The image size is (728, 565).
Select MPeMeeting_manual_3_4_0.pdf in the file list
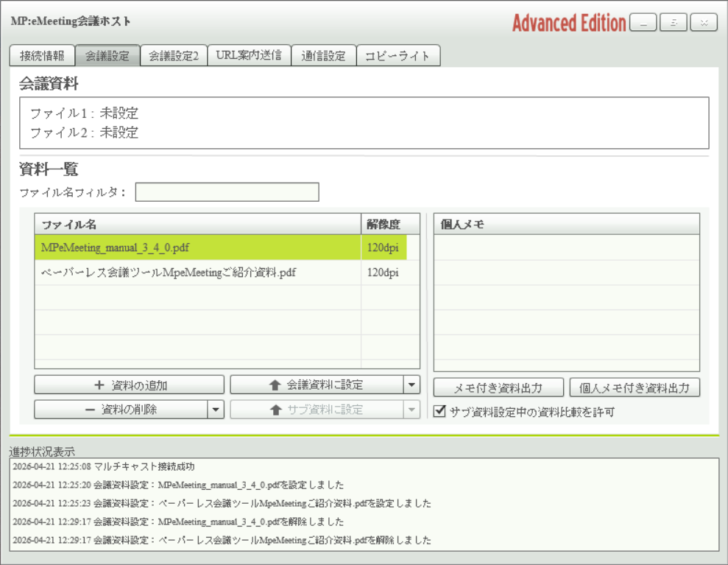[197, 248]
